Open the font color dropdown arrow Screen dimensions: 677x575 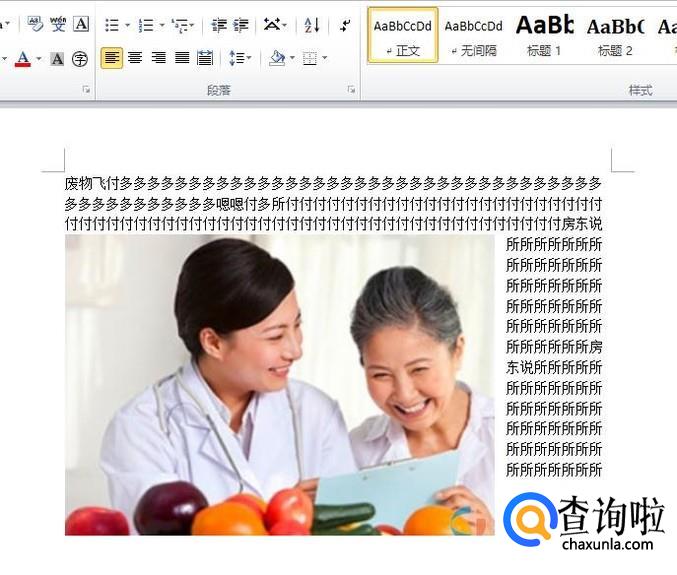click(39, 59)
